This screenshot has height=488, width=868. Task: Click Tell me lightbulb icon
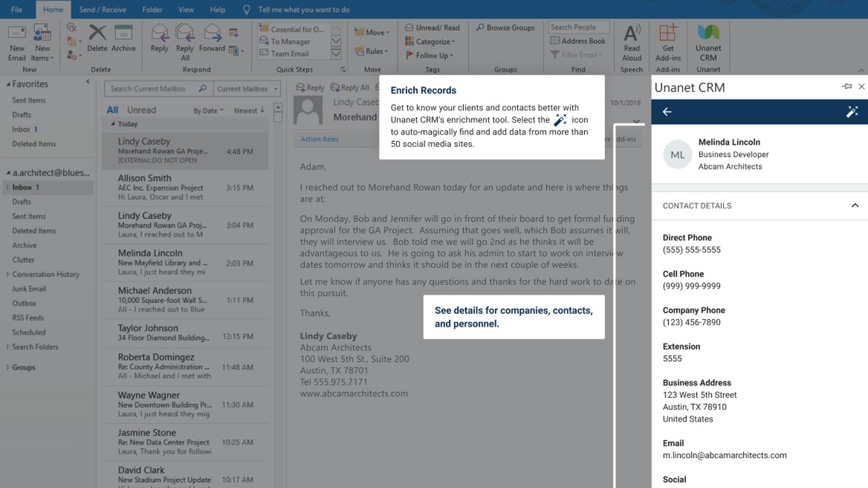(x=247, y=10)
